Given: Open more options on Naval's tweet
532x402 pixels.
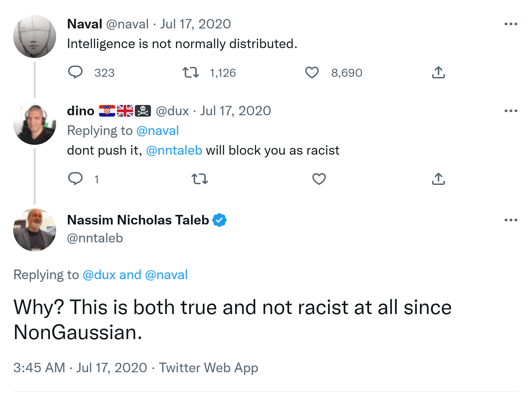Looking at the screenshot, I should click(511, 24).
